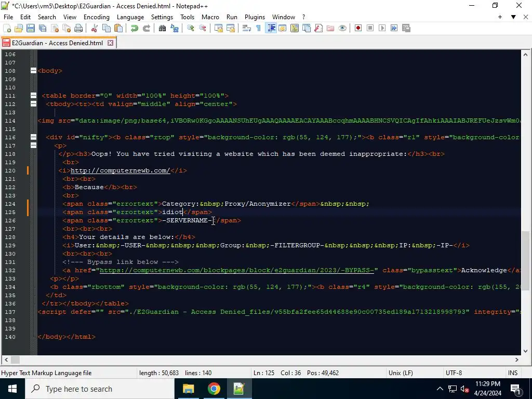Click the Save Recorded Macro icon
Viewport: 532px width, 399px height.
coord(406,28)
